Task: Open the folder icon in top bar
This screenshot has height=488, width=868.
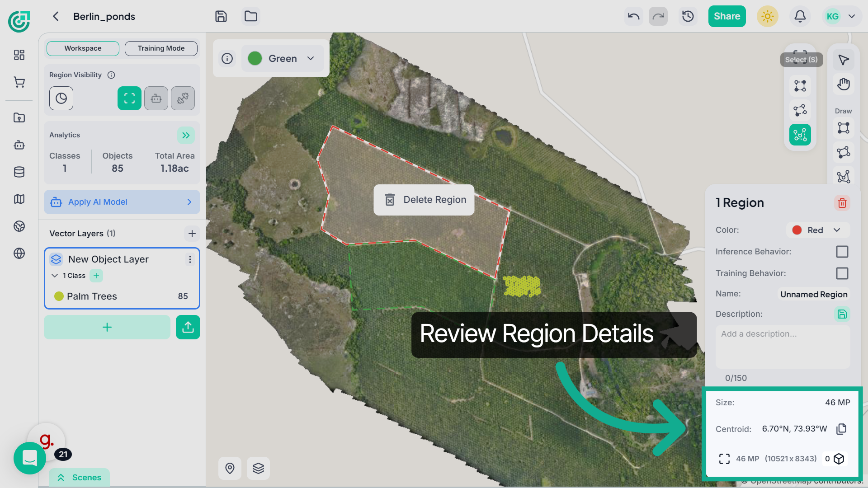Action: pyautogui.click(x=251, y=16)
